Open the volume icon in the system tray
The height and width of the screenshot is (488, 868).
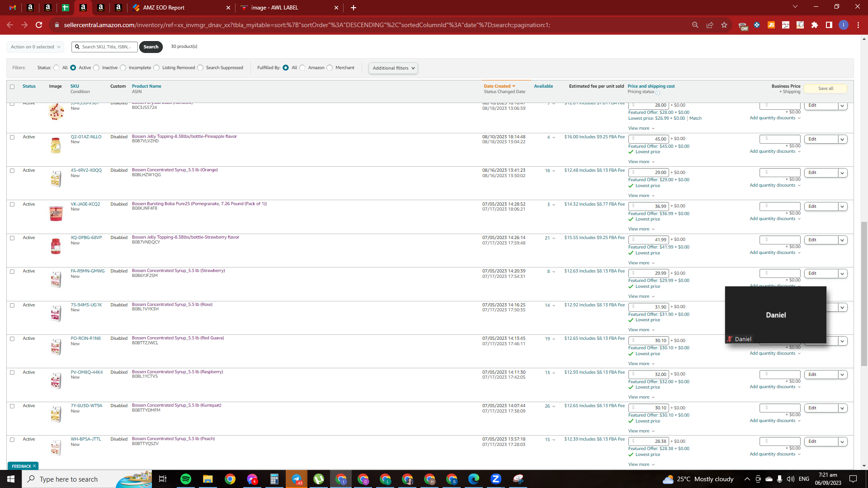[790, 479]
